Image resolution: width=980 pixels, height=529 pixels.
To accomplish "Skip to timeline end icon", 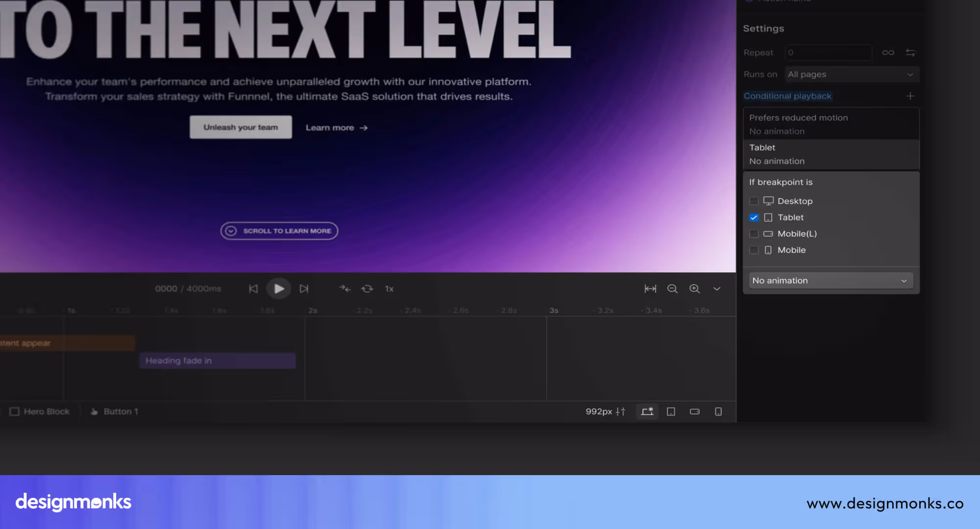I will pos(304,289).
